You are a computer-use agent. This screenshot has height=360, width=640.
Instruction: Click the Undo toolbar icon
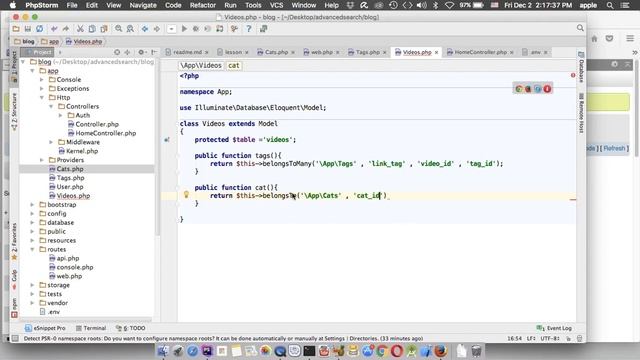(54, 29)
